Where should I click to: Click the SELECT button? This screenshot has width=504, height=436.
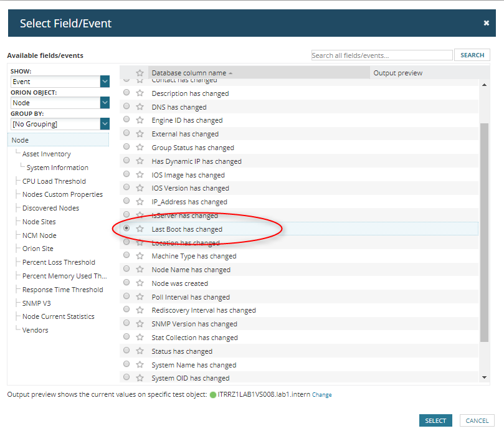[x=435, y=420]
